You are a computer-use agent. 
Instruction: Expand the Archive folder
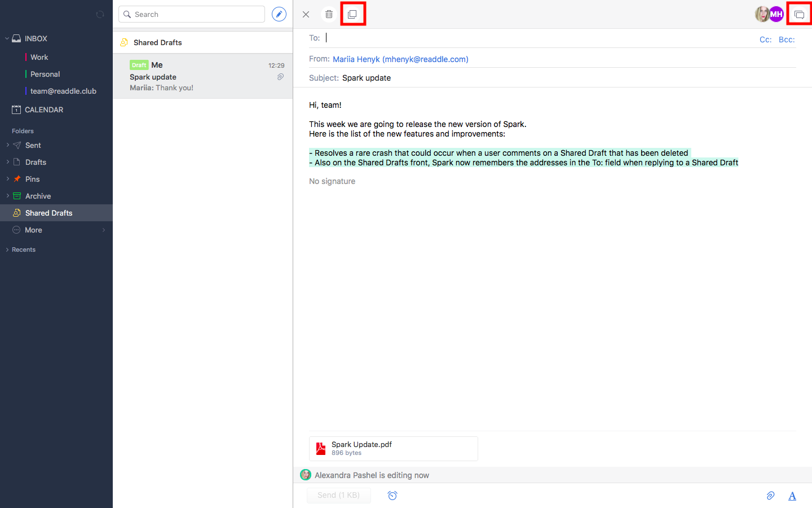click(x=7, y=196)
